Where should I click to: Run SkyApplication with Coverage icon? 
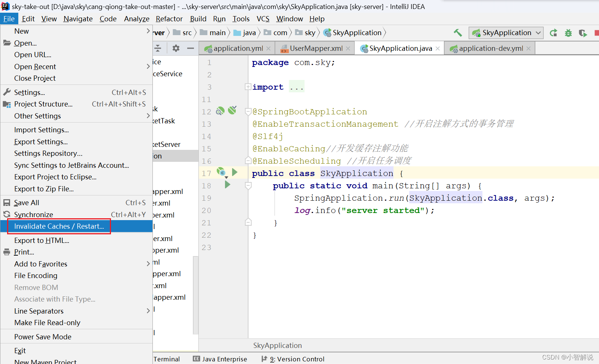583,33
